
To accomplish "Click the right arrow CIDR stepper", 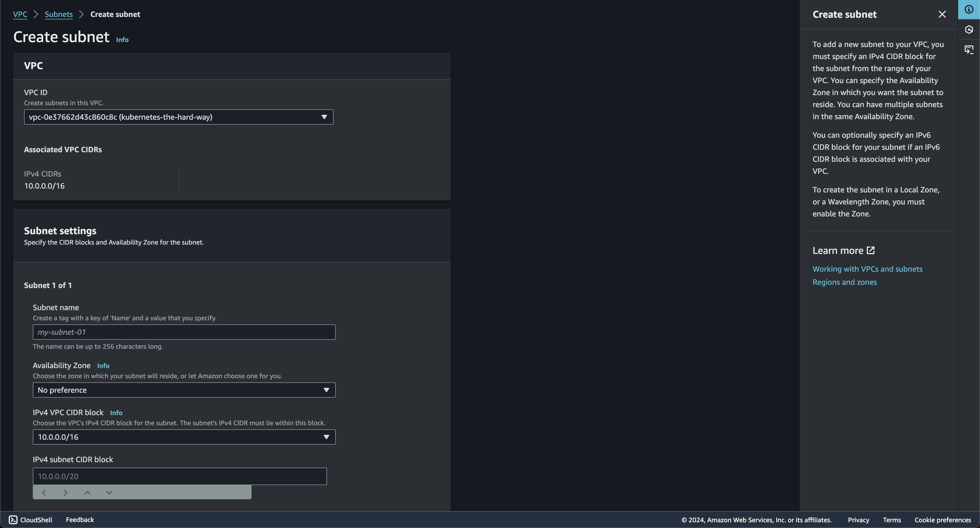I will click(65, 493).
